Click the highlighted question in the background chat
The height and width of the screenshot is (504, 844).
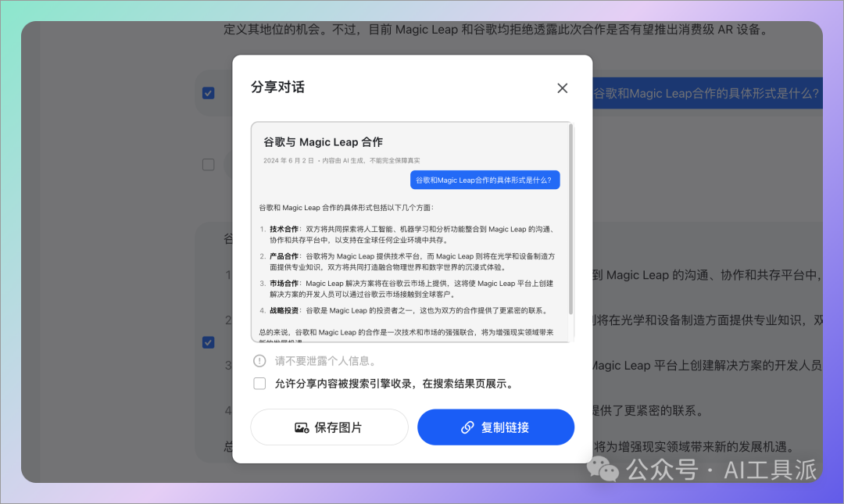[x=707, y=93]
